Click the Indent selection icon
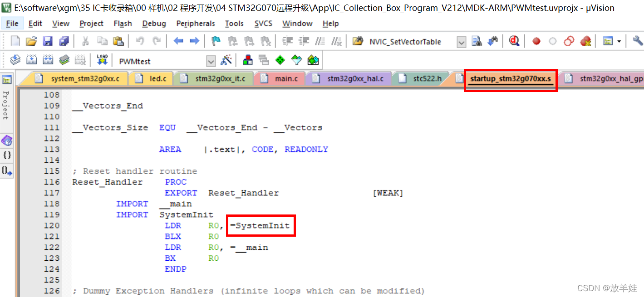Screen dimensions: 644x297 287,41
